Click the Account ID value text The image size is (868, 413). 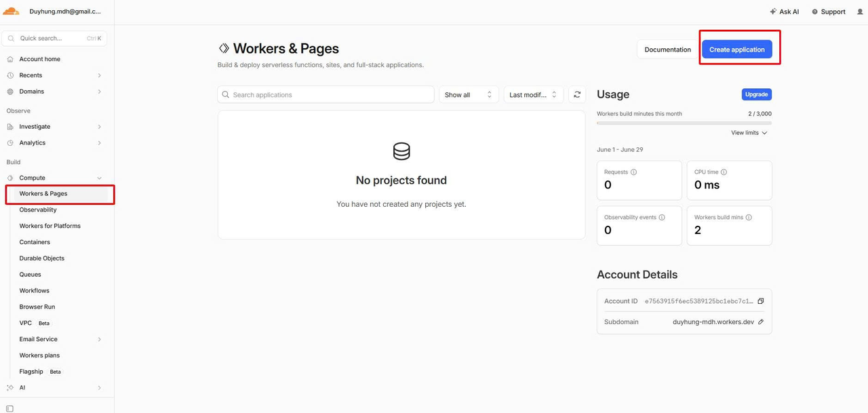tap(698, 301)
